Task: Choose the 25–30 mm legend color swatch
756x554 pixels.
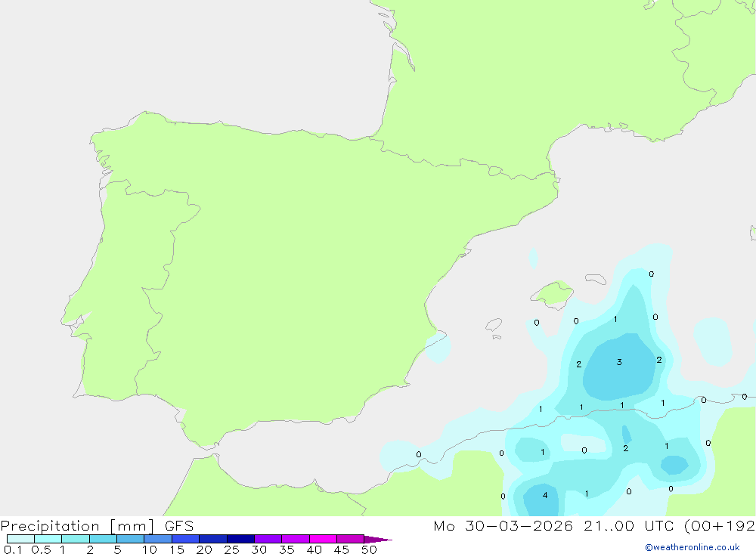Action: coord(240,539)
